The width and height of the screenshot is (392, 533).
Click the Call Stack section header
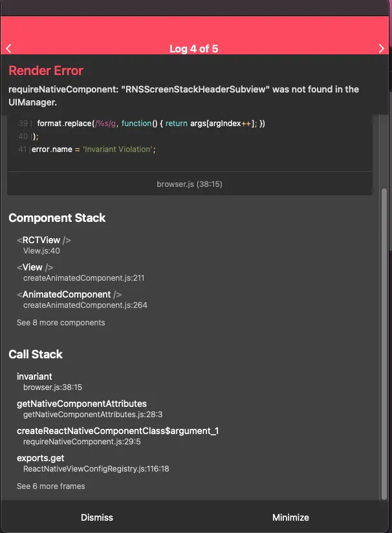(36, 354)
